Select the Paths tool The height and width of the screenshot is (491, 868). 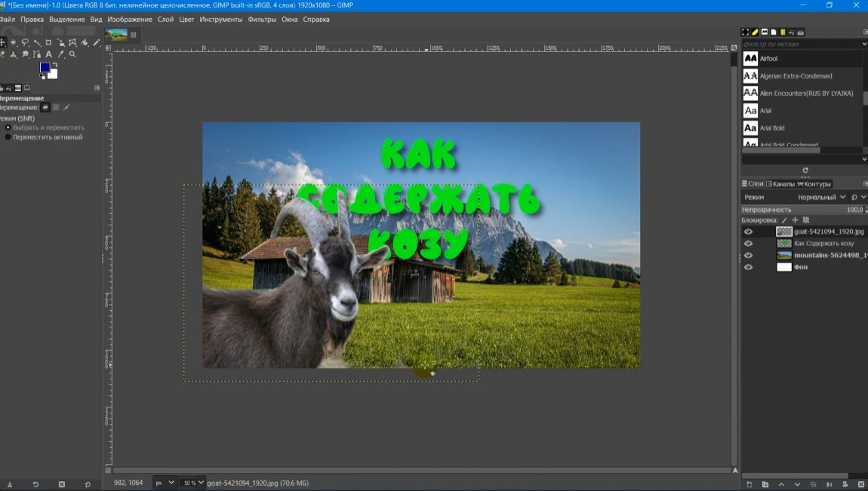tap(37, 54)
